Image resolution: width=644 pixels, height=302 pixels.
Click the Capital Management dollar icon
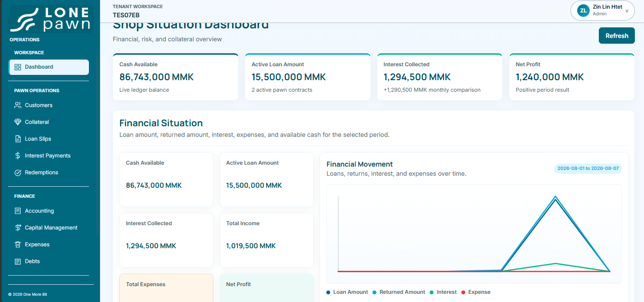18,228
